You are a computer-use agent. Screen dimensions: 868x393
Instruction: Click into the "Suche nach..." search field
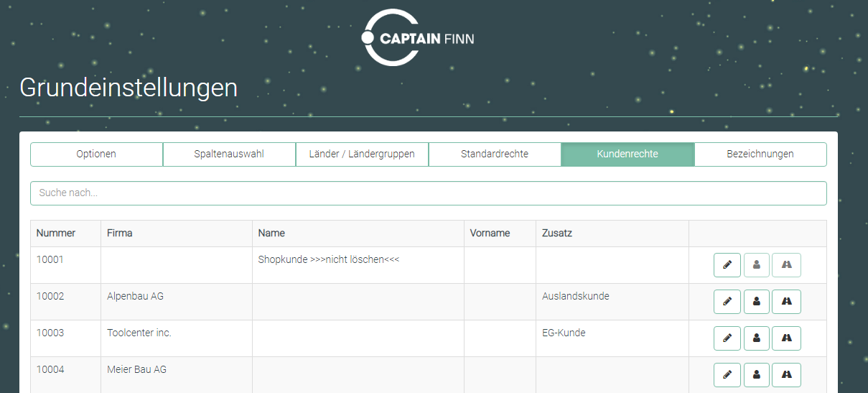(x=428, y=193)
